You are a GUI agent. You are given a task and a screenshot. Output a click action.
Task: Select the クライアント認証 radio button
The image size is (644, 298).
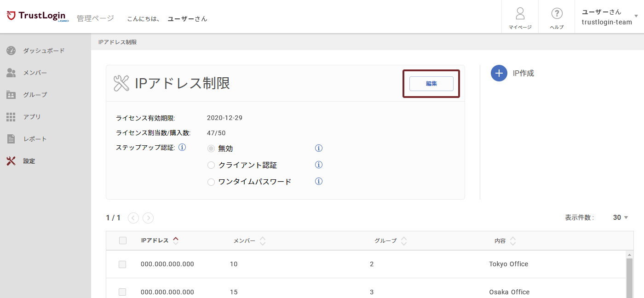(211, 165)
